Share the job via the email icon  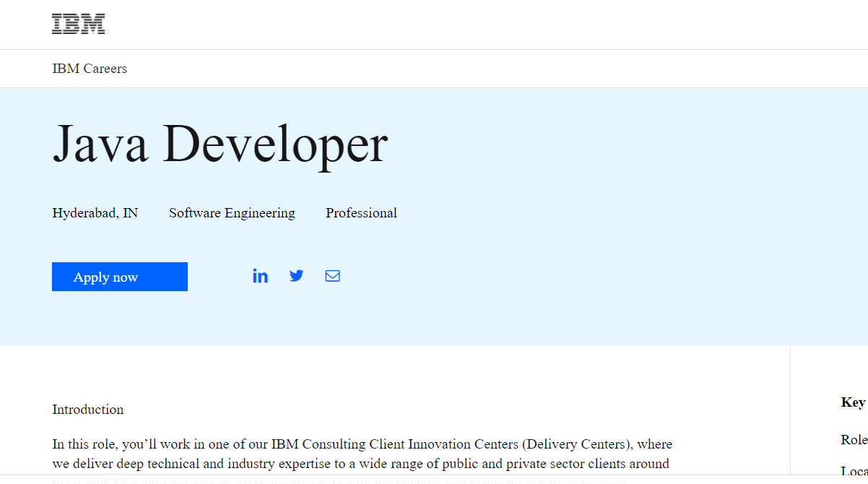(x=332, y=276)
